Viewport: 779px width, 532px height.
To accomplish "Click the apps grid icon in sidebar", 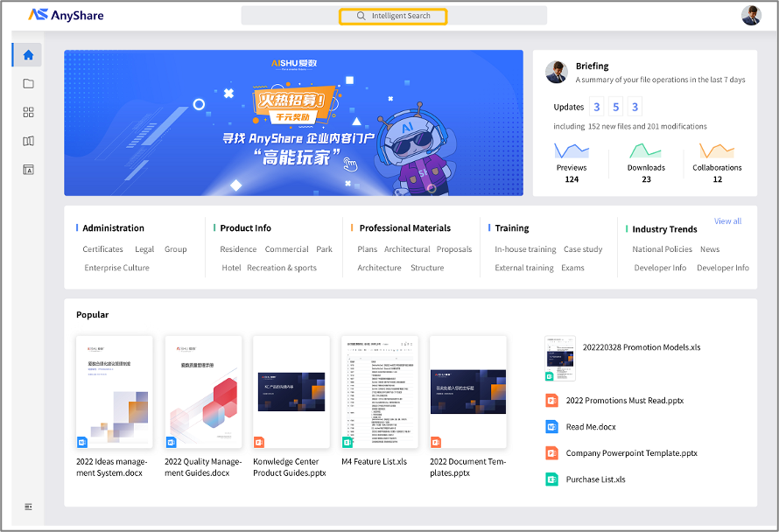I will [x=28, y=112].
